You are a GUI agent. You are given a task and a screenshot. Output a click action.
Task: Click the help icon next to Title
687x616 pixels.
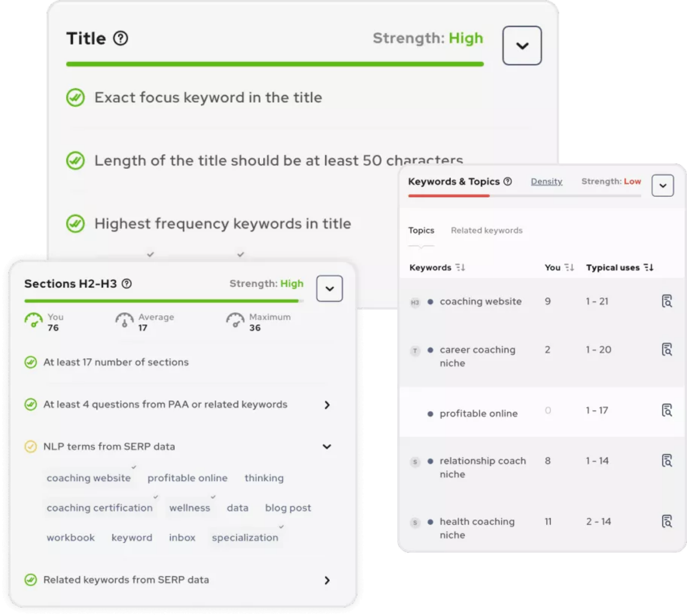tap(120, 38)
